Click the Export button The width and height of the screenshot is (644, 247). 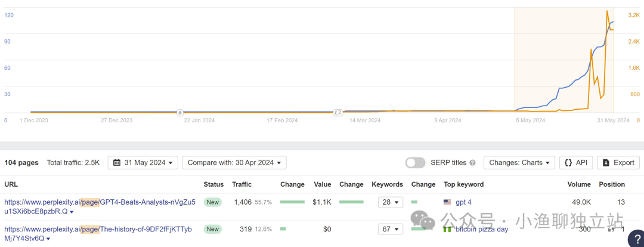tap(618, 163)
